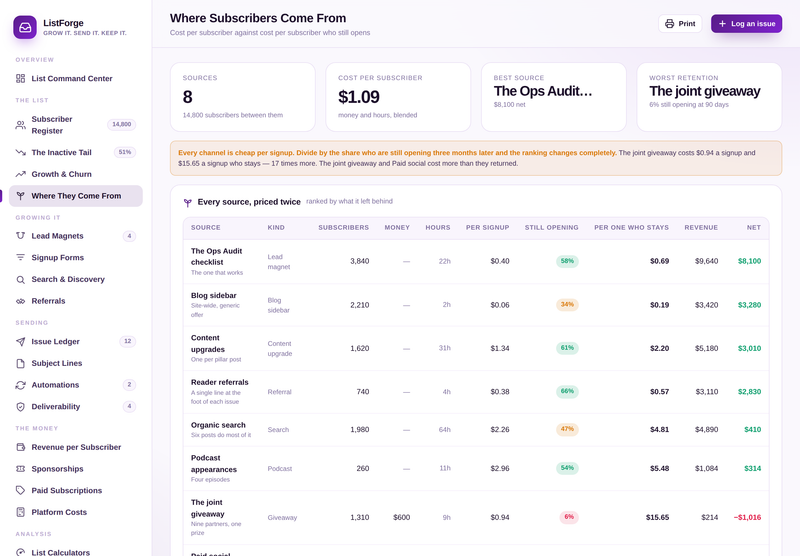Screen dimensions: 800x556
Task: Sort by STILL OPENING column header
Action: 552,228
